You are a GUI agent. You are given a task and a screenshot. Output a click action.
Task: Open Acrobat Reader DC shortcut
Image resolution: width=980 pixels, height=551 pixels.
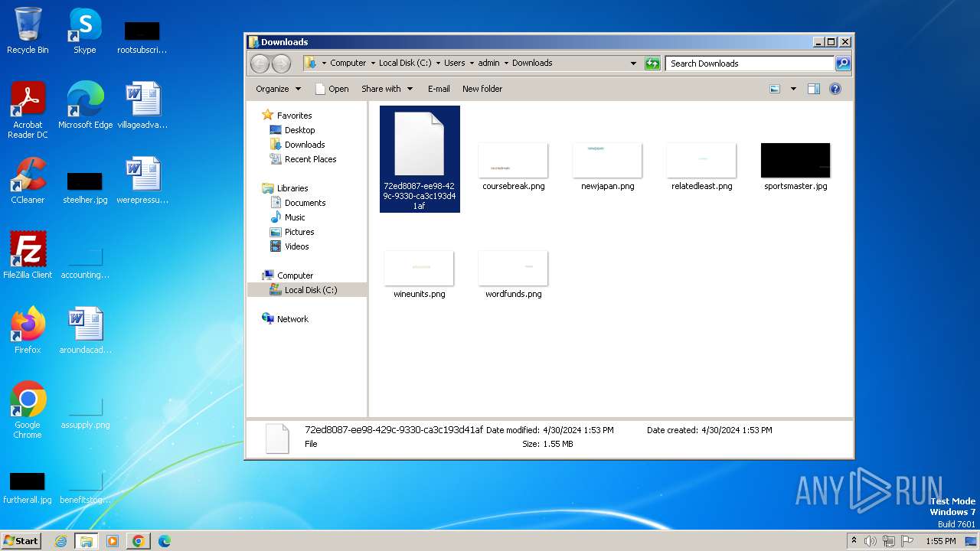click(28, 109)
